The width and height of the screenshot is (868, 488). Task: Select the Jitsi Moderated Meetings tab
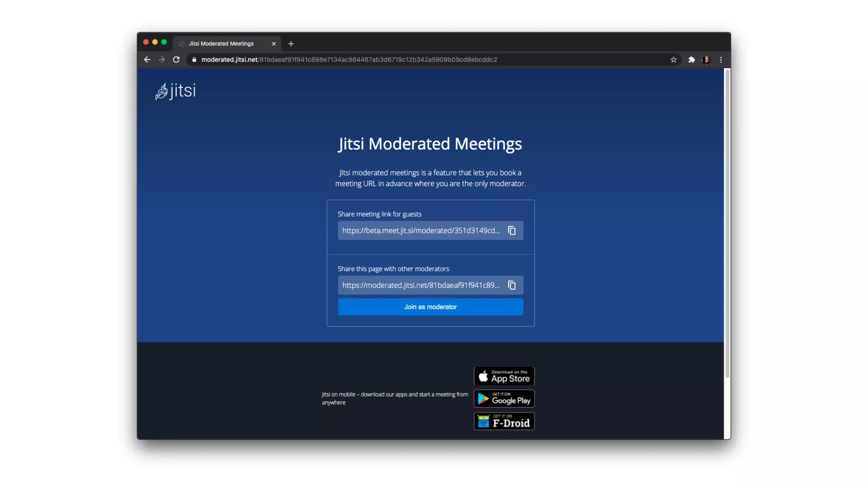tap(221, 44)
